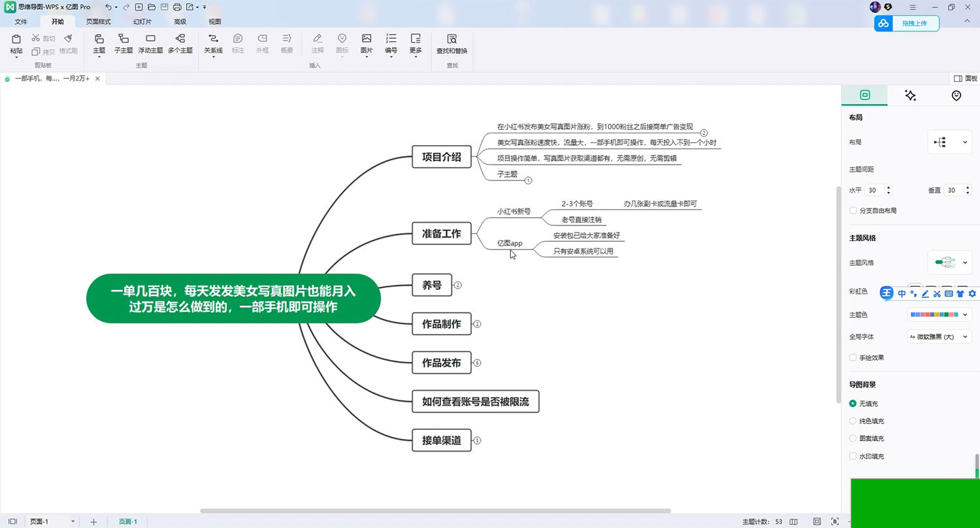The height and width of the screenshot is (528, 980).
Task: Click the page list icon at bottom left
Action: [x=12, y=521]
